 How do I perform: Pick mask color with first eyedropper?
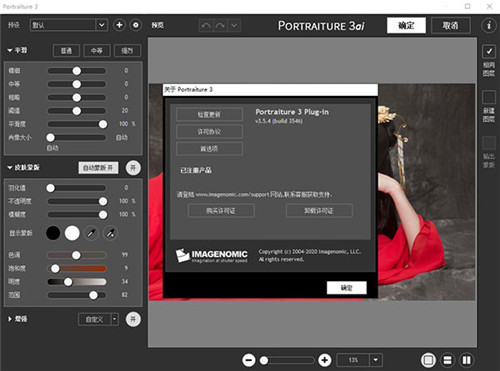point(91,233)
